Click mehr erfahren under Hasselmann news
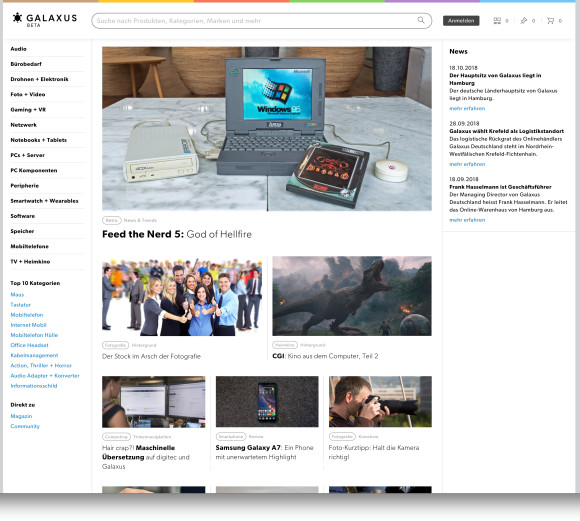The width and height of the screenshot is (580, 521). coord(467,220)
